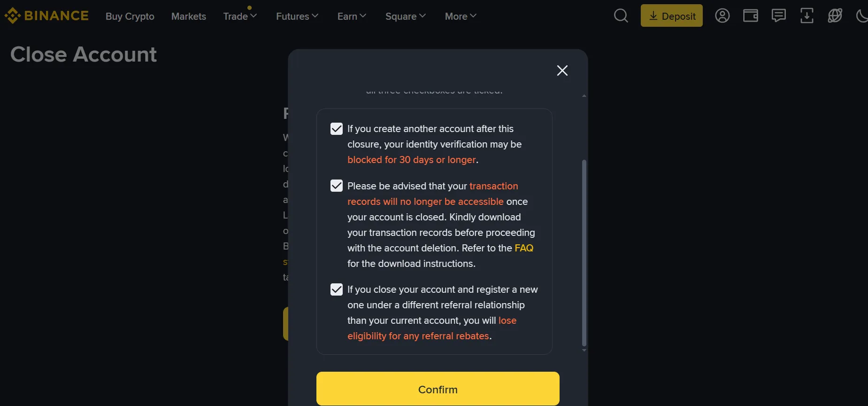Open the Buy Crypto menu item
This screenshot has height=406, width=868.
coord(130,16)
